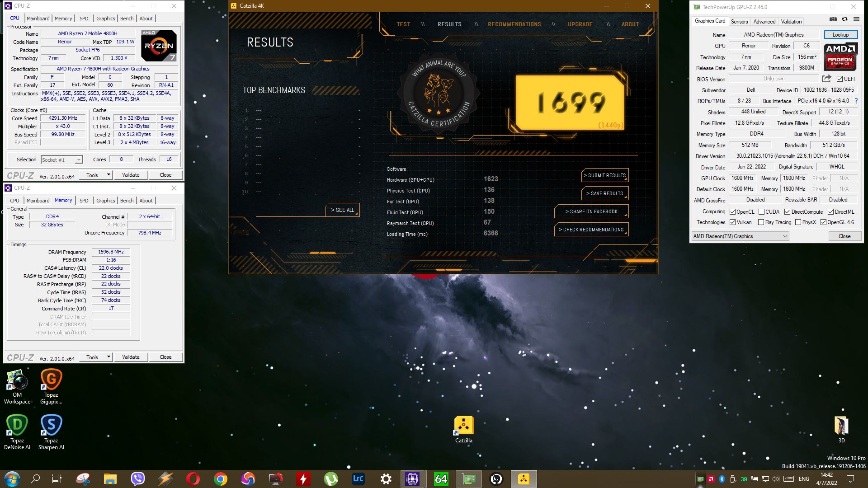Viewport: 868px width, 488px height.
Task: Toggle the CUDA checkbox
Action: point(761,212)
